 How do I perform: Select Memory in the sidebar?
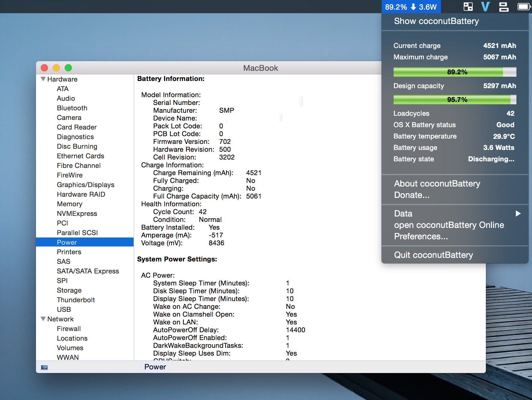coord(69,204)
